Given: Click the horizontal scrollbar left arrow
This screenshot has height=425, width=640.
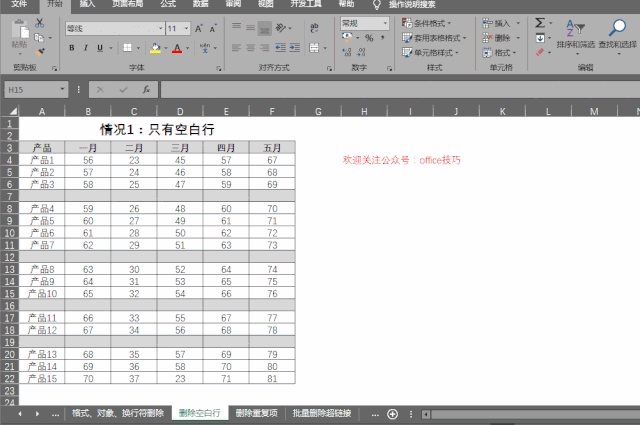Looking at the screenshot, I should (x=426, y=414).
